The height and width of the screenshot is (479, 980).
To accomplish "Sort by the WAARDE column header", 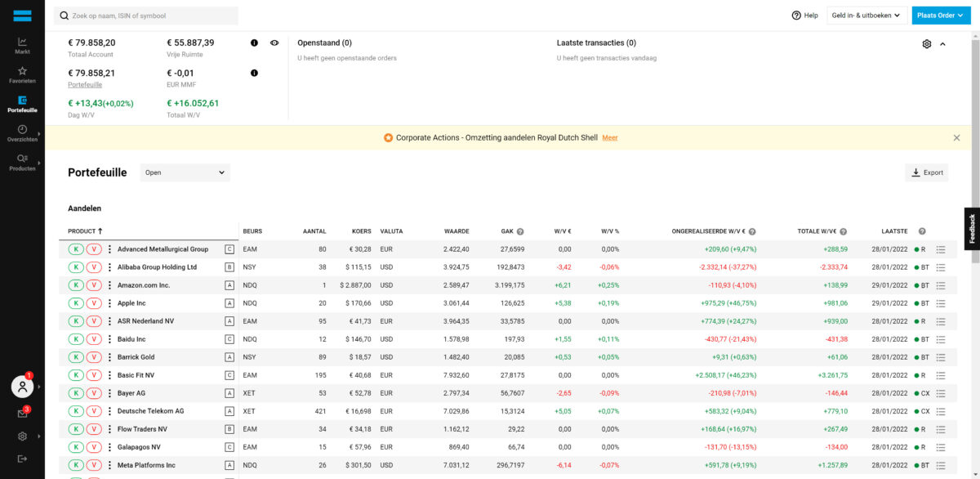I will pos(457,231).
